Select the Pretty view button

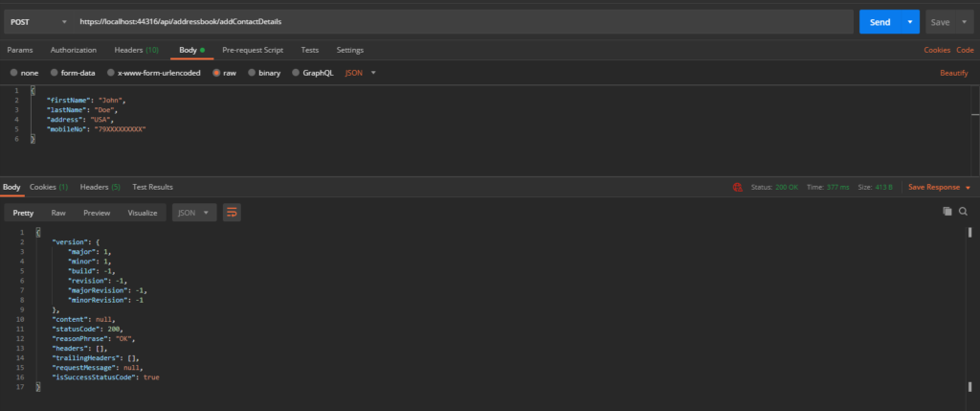click(23, 213)
